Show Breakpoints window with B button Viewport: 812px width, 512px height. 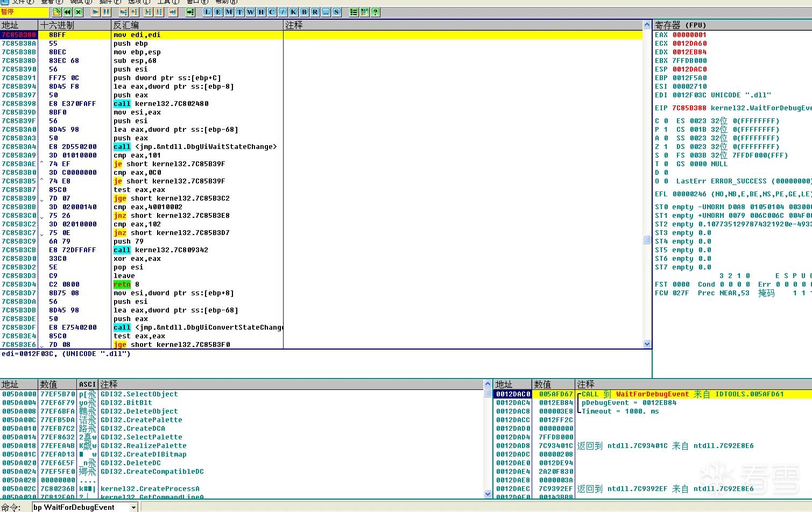305,12
